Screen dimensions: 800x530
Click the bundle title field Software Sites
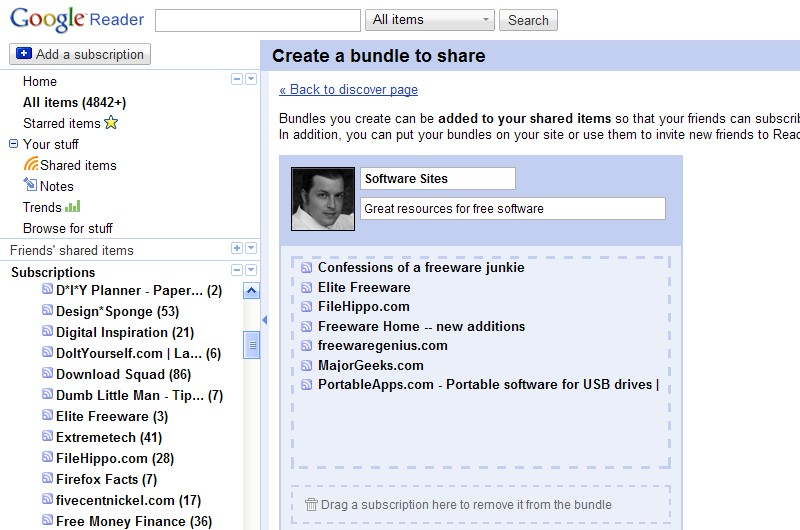[438, 179]
